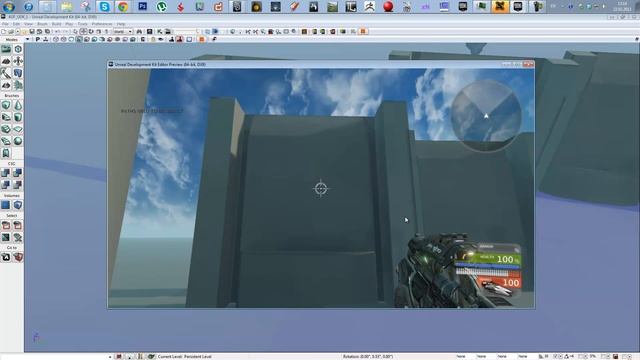Open Skype from the taskbar
Viewport: 640px width, 360px height.
point(104,7)
